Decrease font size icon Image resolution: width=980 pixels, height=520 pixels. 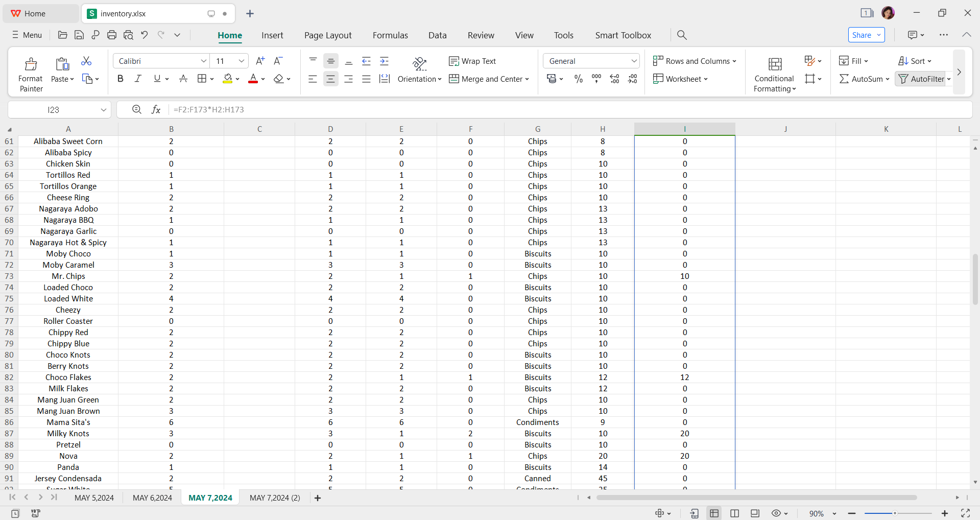pos(278,61)
